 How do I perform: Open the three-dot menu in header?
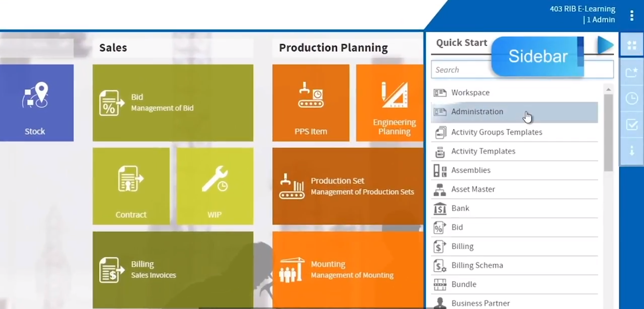[x=632, y=16]
